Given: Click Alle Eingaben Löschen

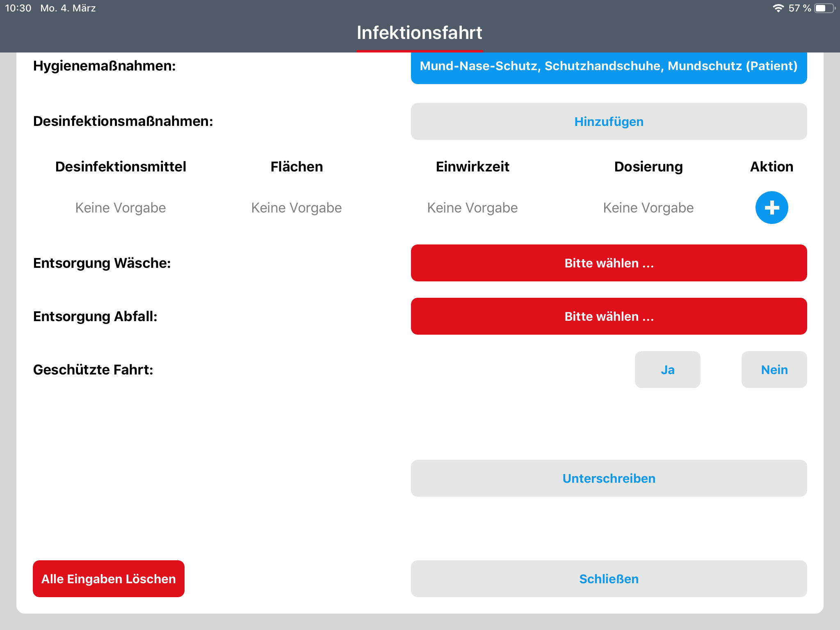Looking at the screenshot, I should [x=109, y=579].
